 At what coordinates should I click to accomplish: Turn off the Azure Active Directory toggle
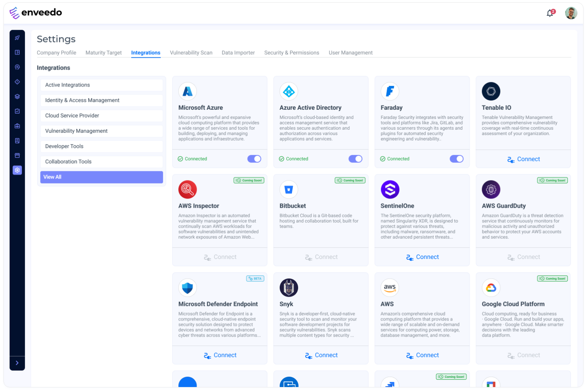[x=355, y=159]
